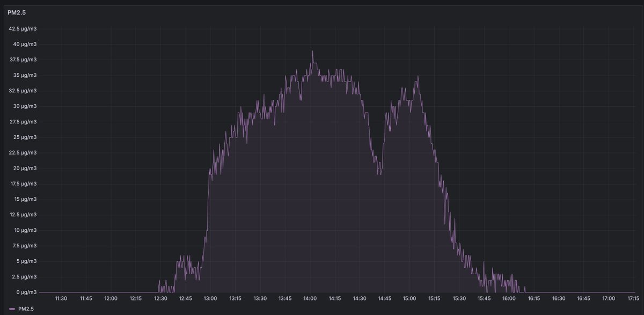Click the 16:15 time axis label
Viewport: 644px width, 315px height.
coord(534,298)
